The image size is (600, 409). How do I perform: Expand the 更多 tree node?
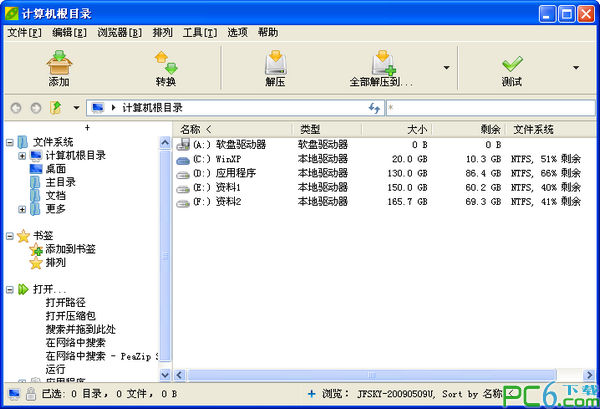pyautogui.click(x=22, y=209)
